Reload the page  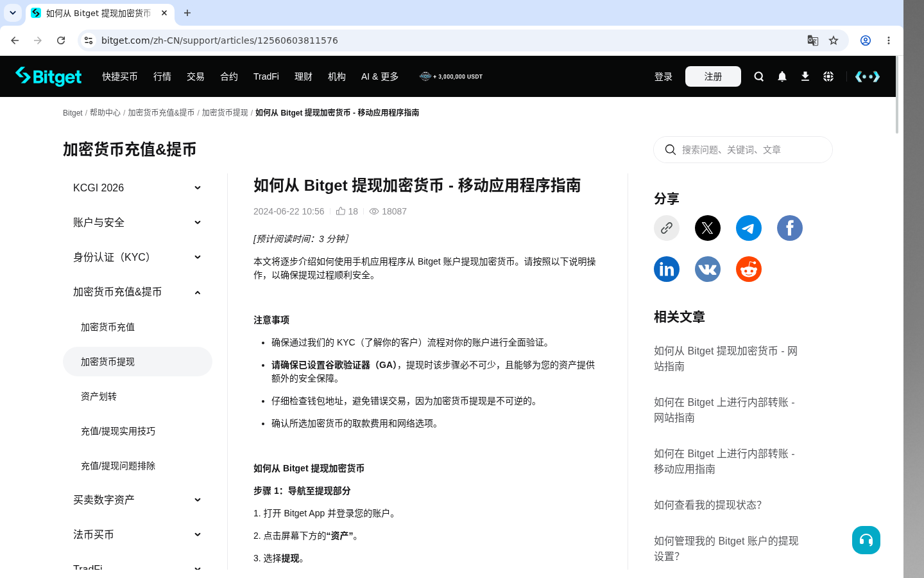pos(61,40)
